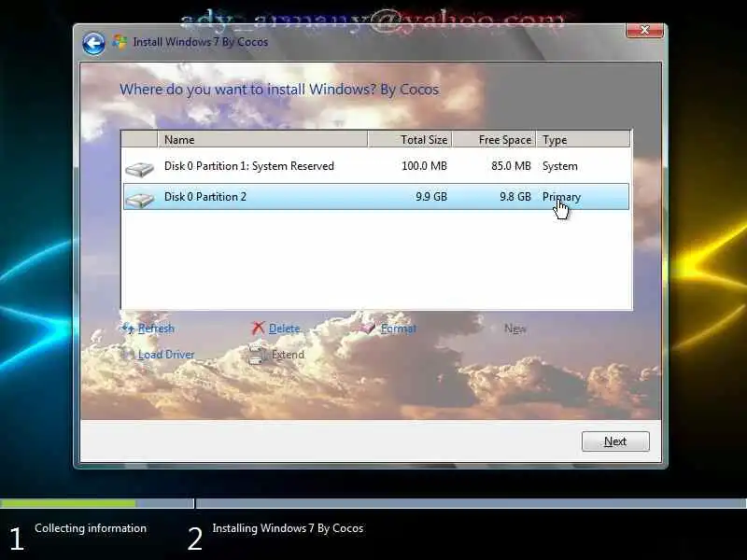Click the 9.9 GB total size cell
The height and width of the screenshot is (560, 747).
[431, 197]
